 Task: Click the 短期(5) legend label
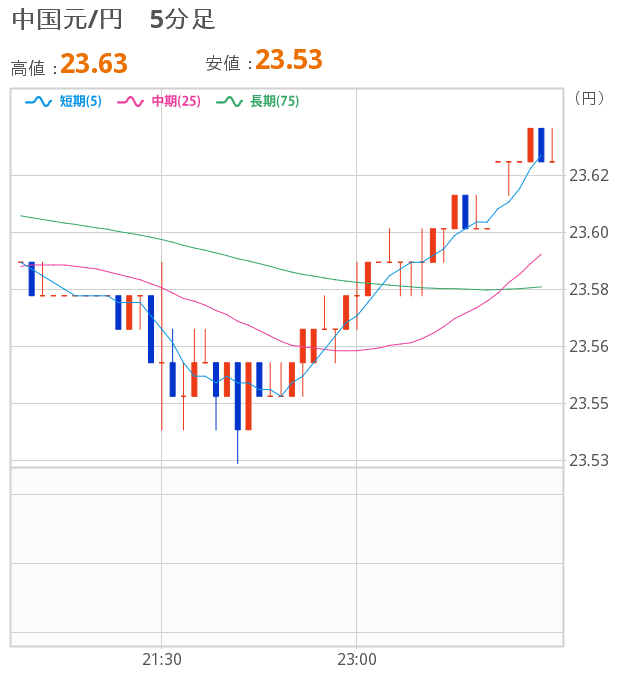[x=81, y=101]
